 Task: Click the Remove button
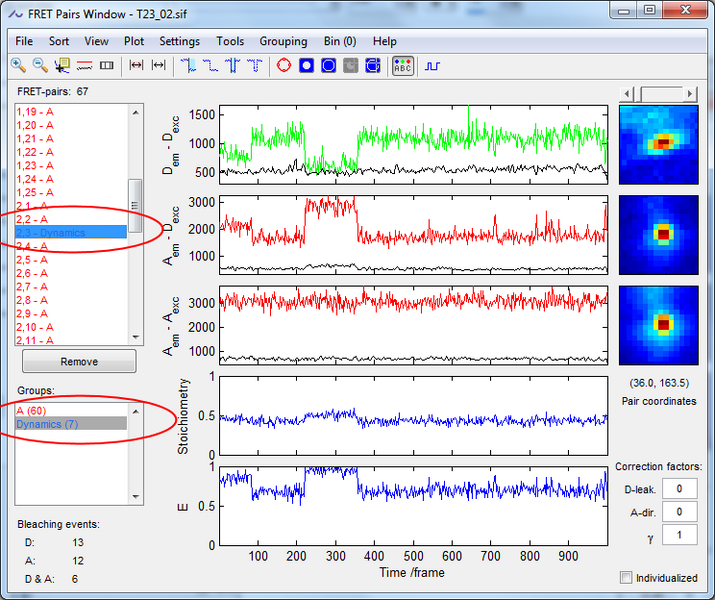point(79,361)
